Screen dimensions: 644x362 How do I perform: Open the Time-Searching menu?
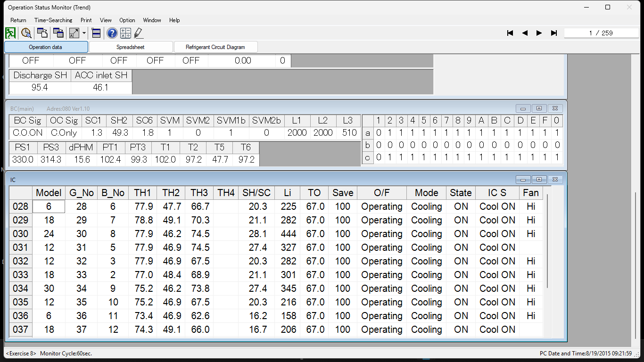click(x=53, y=20)
